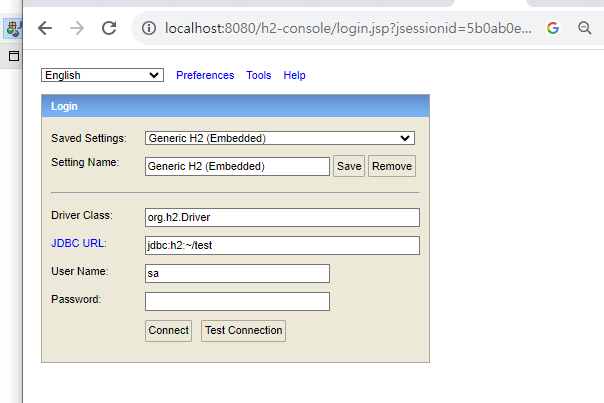Remove the current setting

pyautogui.click(x=392, y=166)
